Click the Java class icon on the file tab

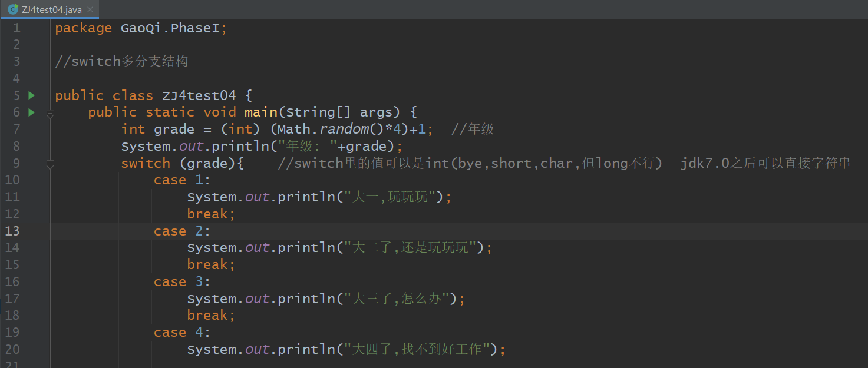click(x=12, y=9)
